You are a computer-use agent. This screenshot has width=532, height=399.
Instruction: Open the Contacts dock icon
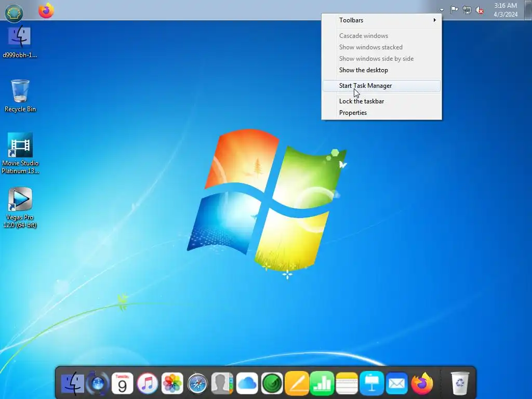pyautogui.click(x=222, y=384)
